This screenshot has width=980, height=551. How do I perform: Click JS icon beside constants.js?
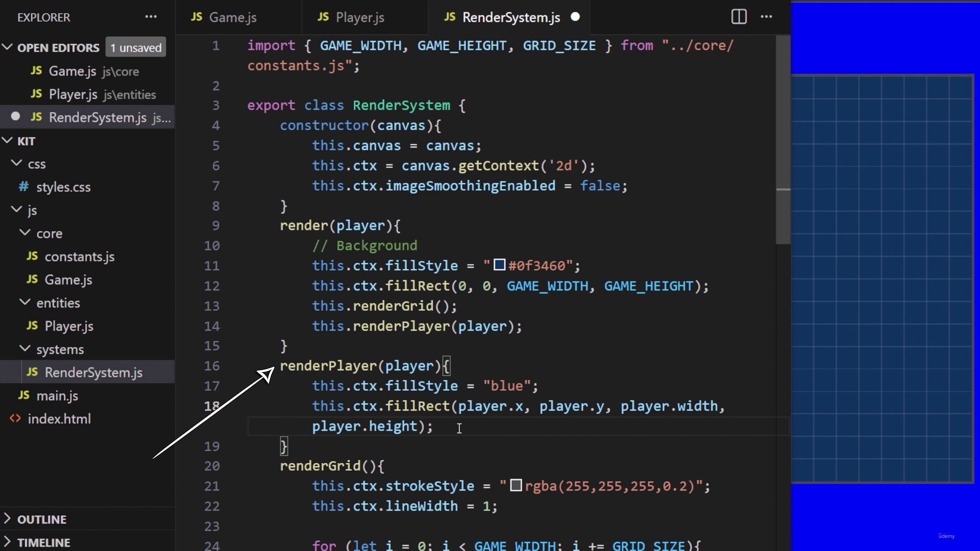point(32,256)
